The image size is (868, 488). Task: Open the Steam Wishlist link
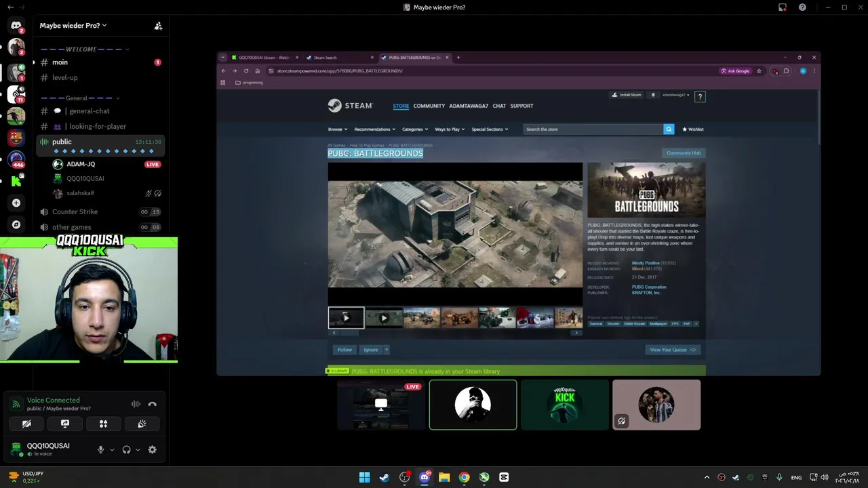pos(693,129)
